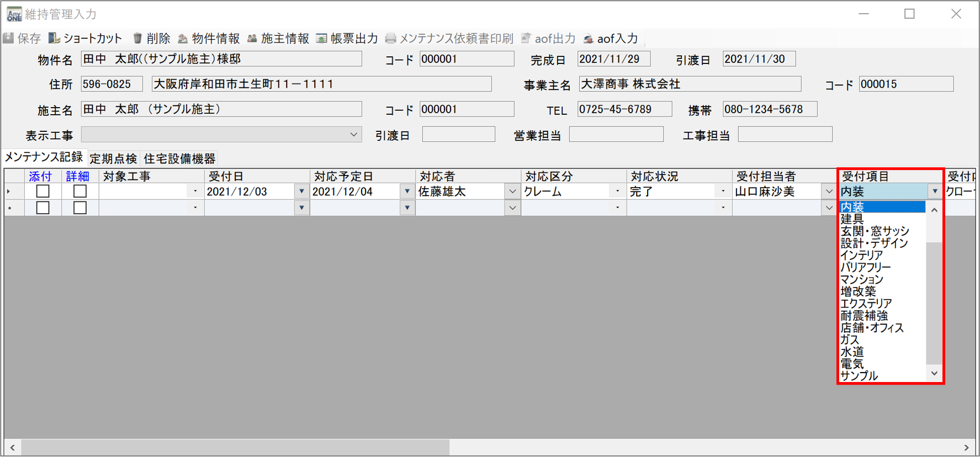
Task: Click the 削除 trash can icon
Action: coord(137,38)
